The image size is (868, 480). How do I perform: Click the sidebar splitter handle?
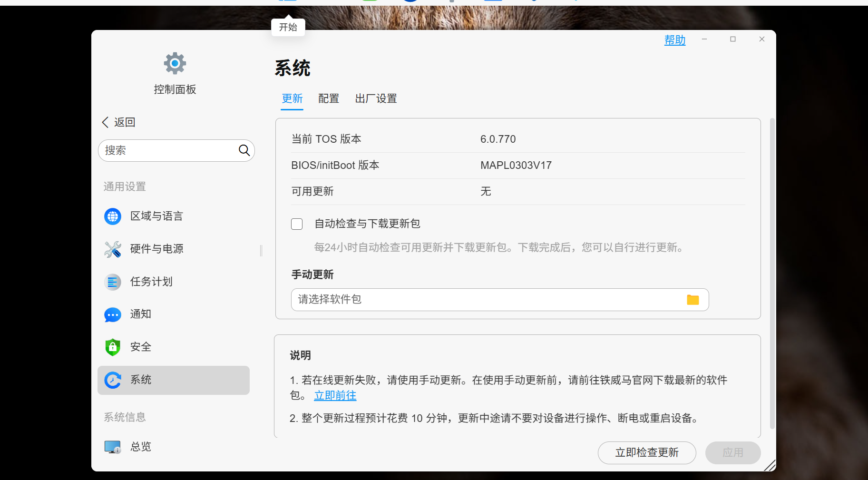261,251
